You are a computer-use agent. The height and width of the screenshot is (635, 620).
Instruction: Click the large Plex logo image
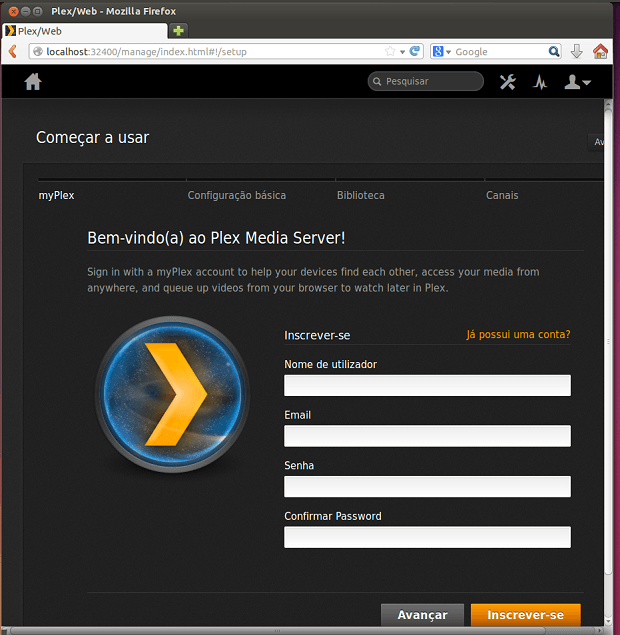pyautogui.click(x=172, y=394)
